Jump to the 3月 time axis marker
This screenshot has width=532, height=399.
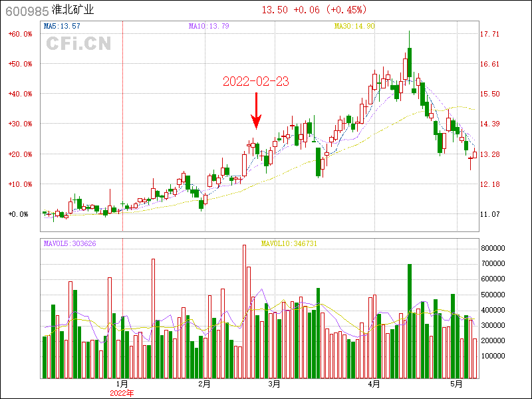[x=273, y=384]
